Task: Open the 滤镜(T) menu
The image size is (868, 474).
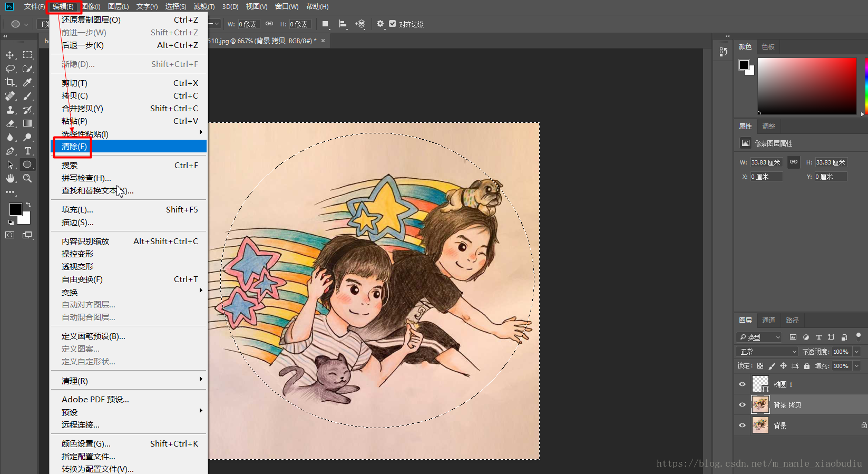Action: [204, 6]
